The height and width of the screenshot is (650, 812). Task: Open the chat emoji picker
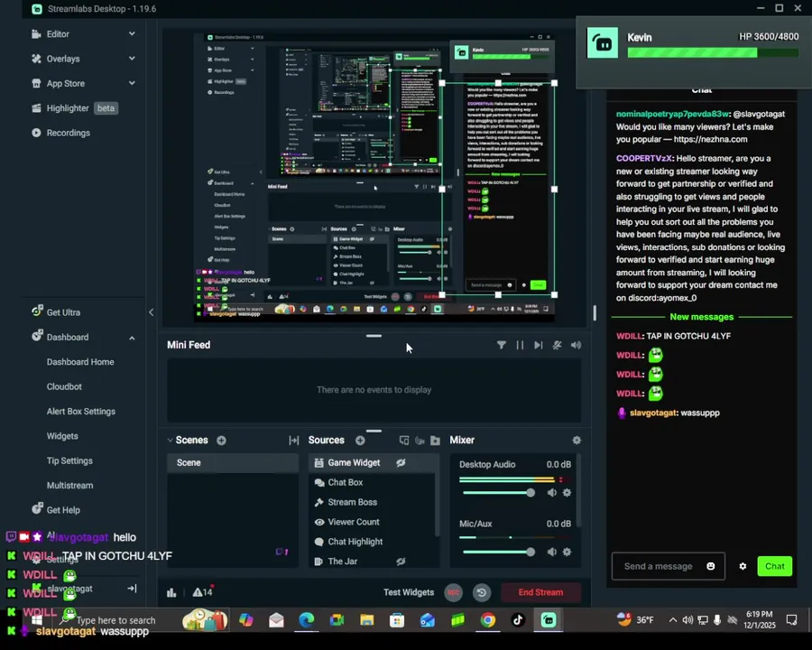[x=711, y=567]
